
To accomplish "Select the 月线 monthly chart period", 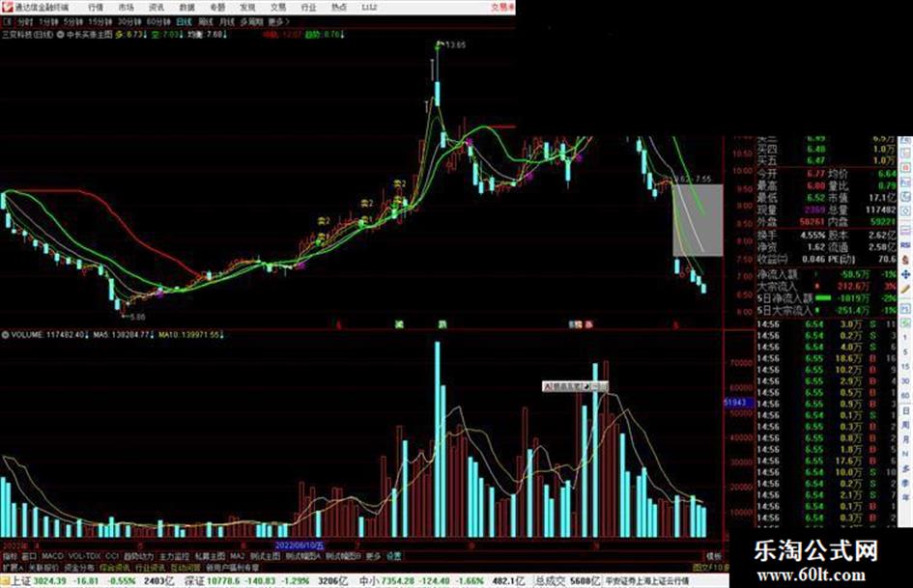I will (226, 21).
